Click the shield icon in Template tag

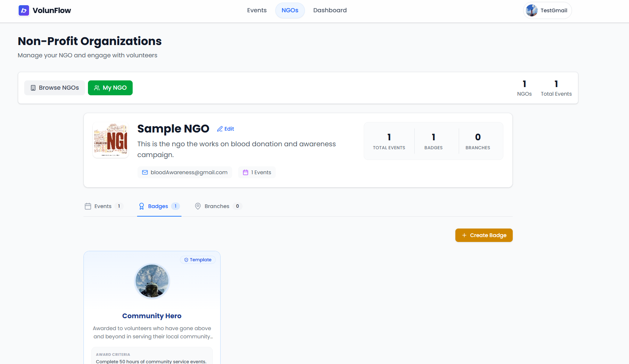(186, 260)
